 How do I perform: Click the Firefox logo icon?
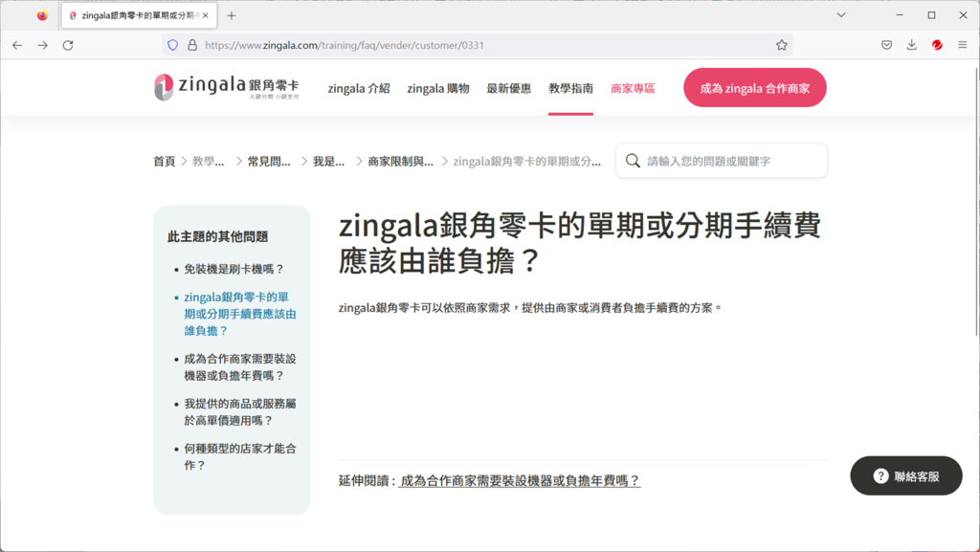(42, 15)
